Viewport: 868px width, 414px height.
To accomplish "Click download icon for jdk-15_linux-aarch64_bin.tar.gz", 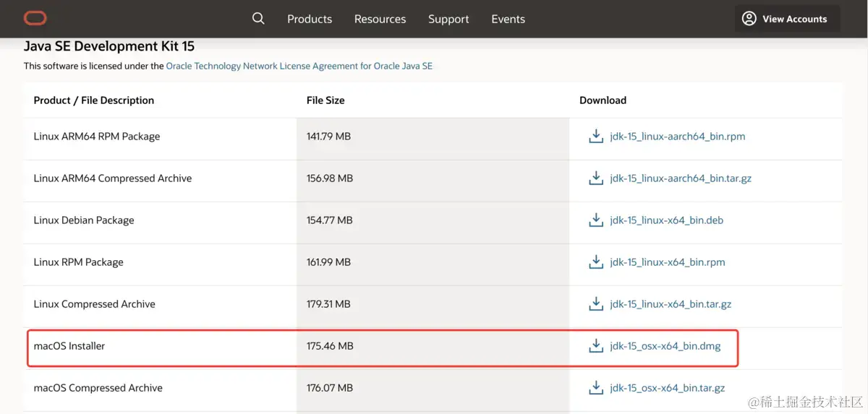I will 596,178.
